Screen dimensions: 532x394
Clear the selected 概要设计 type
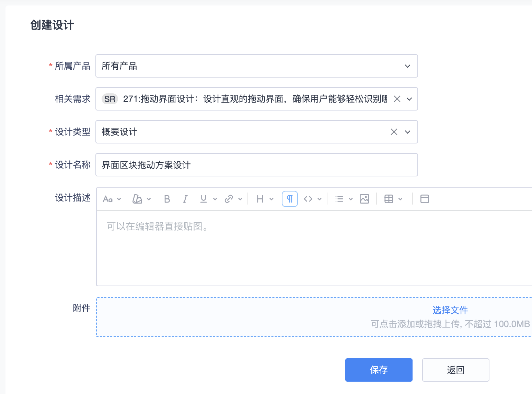[394, 132]
